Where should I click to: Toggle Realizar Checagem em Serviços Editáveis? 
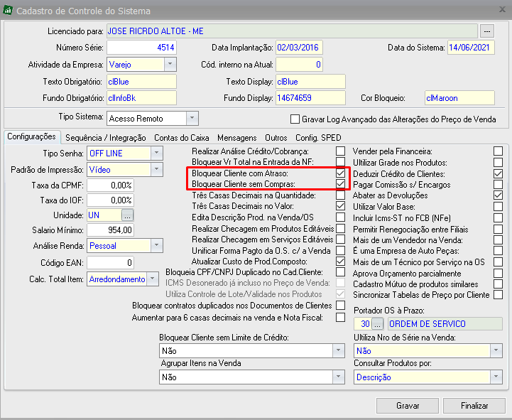(340, 239)
